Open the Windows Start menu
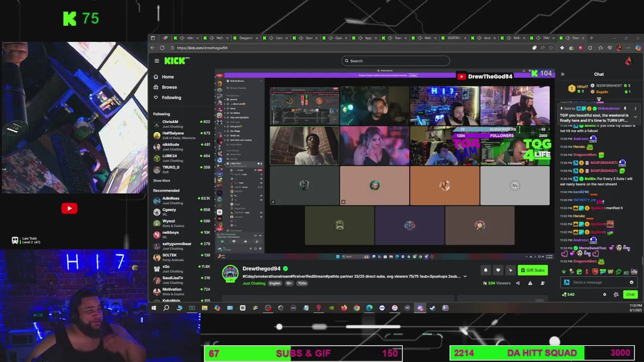Screen dimensions: 644x362 pyautogui.click(x=153, y=308)
